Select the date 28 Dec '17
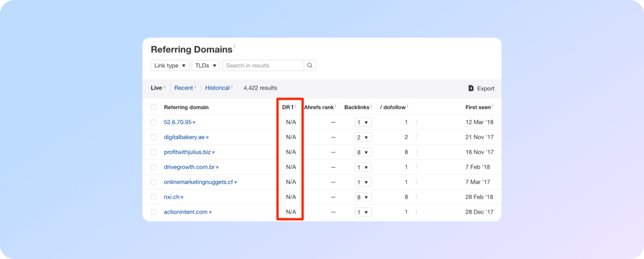Screen dimensions: 644x259 click(479, 212)
